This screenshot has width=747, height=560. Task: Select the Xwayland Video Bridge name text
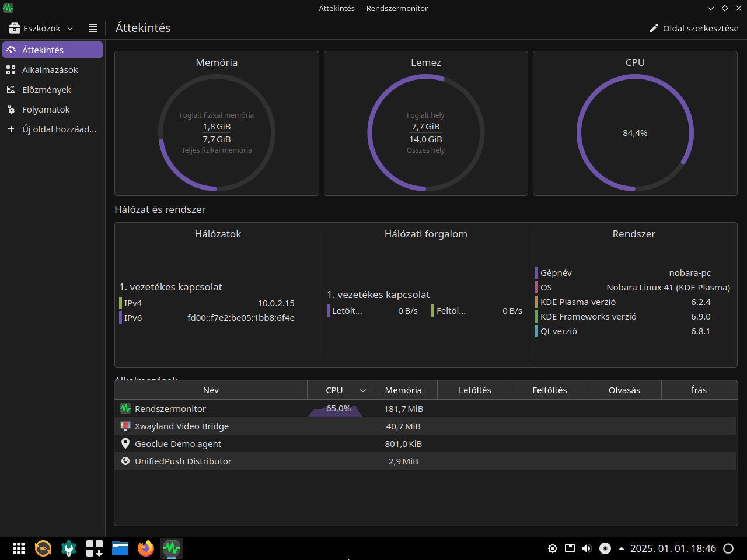pyautogui.click(x=181, y=426)
